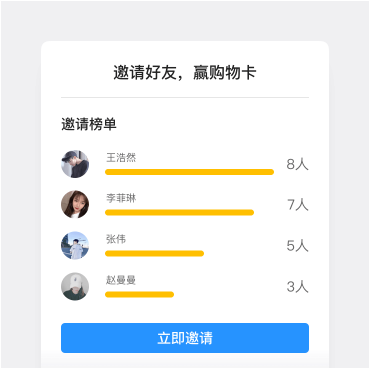The width and height of the screenshot is (370, 368).
Task: Click the 邀请榜单 section heading
Action: [89, 124]
